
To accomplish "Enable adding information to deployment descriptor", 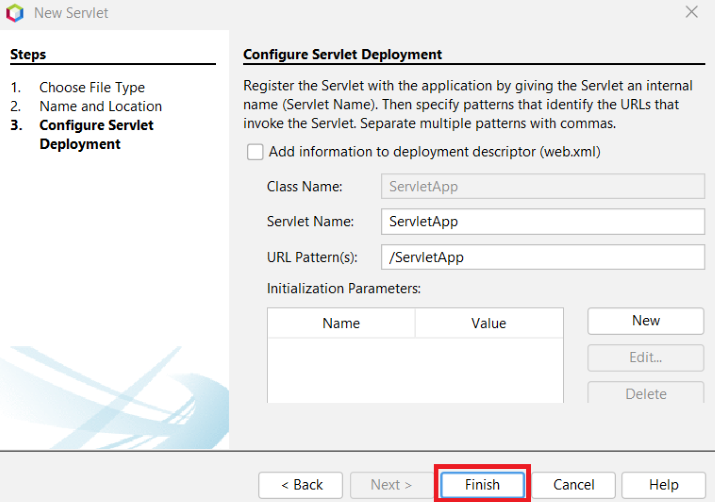I will tap(255, 152).
